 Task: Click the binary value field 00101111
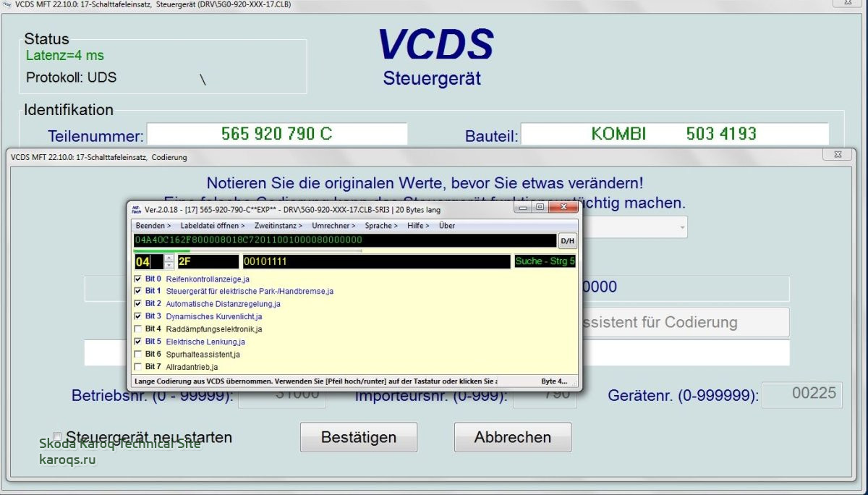[376, 262]
